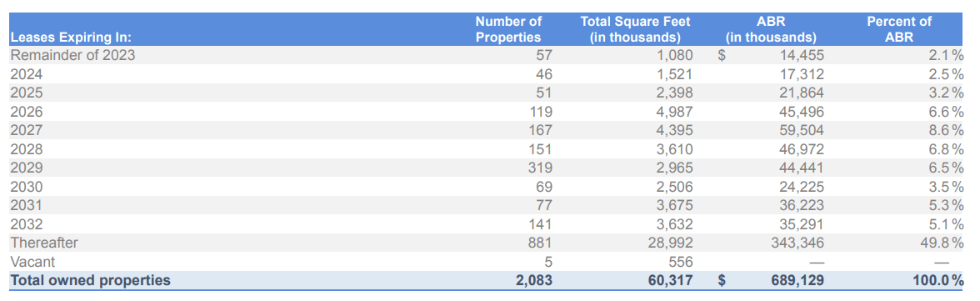The image size is (980, 301).
Task: Click the 2024 row label
Action: pos(27,74)
